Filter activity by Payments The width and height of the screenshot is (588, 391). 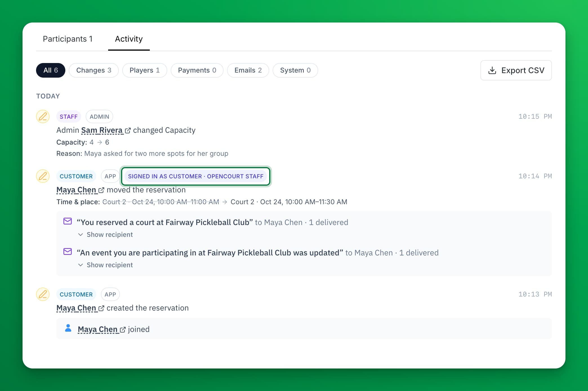pyautogui.click(x=197, y=70)
